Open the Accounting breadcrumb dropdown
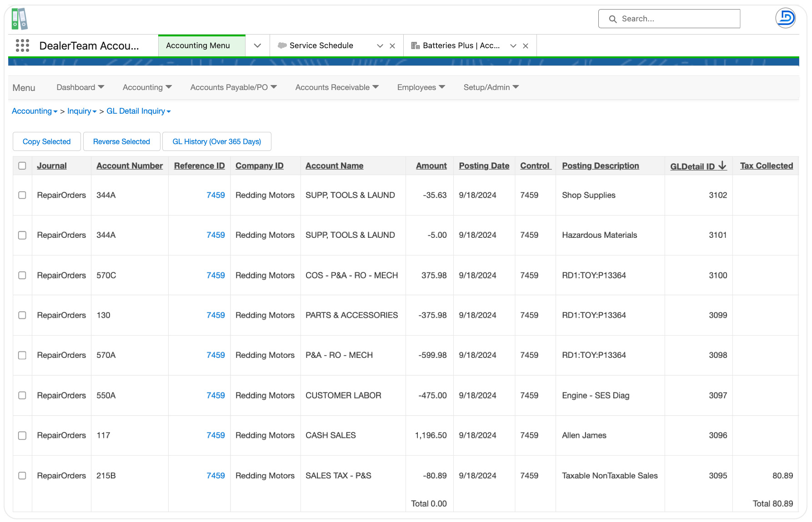 pos(35,111)
